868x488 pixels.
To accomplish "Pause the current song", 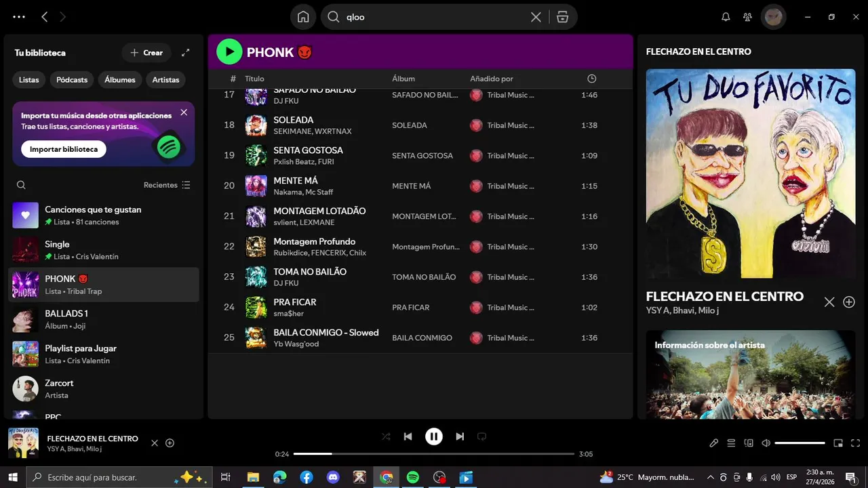I will pyautogui.click(x=434, y=436).
